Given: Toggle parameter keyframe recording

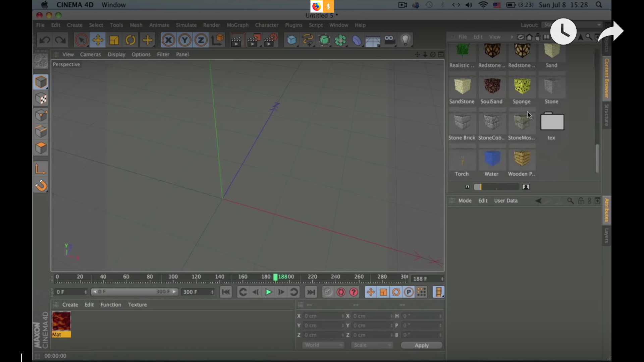Looking at the screenshot, I should pyautogui.click(x=409, y=292).
